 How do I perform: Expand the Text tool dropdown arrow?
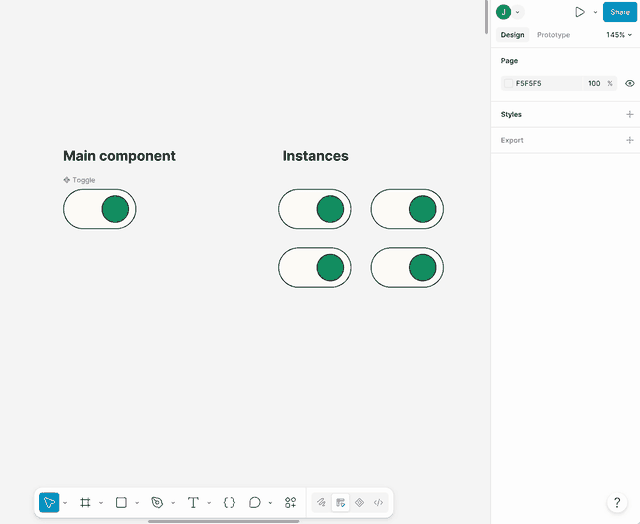pos(209,503)
